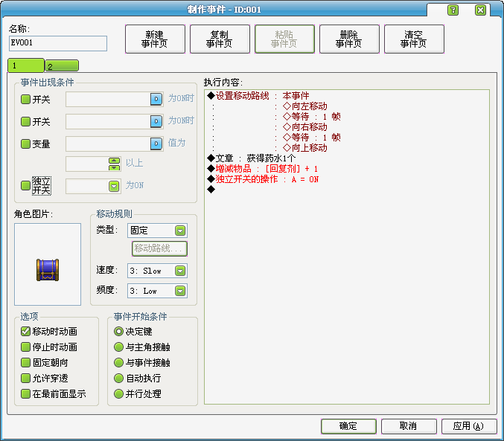Select 并行处理 trigger radio button

click(x=118, y=394)
